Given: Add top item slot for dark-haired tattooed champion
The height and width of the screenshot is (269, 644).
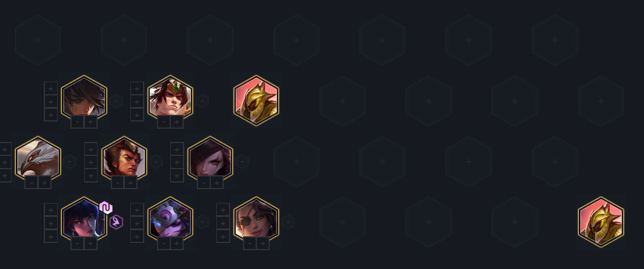Looking at the screenshot, I should tap(50, 88).
